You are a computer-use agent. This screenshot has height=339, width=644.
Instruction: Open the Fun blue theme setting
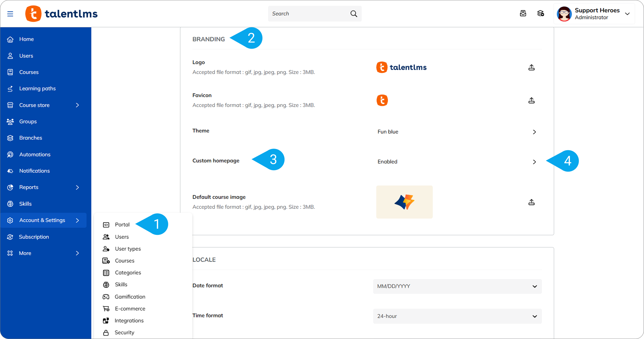tap(534, 132)
